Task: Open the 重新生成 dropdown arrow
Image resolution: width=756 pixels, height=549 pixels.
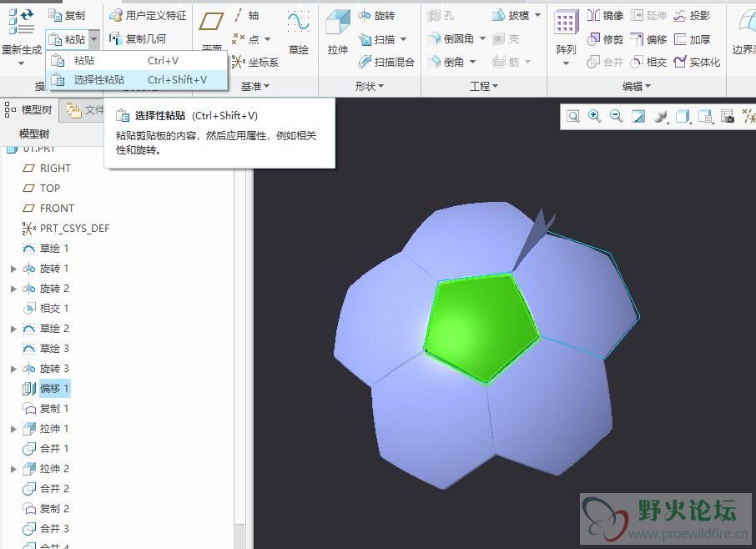Action: click(21, 63)
